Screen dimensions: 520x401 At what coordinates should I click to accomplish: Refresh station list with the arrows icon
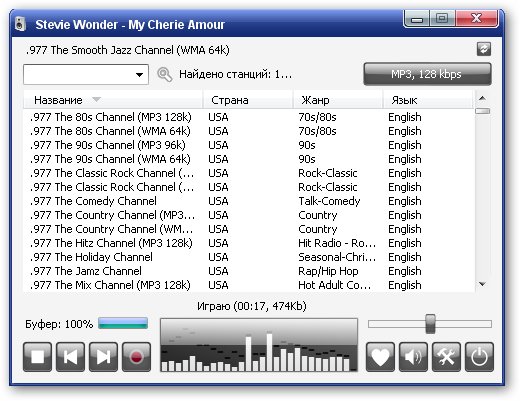[484, 49]
